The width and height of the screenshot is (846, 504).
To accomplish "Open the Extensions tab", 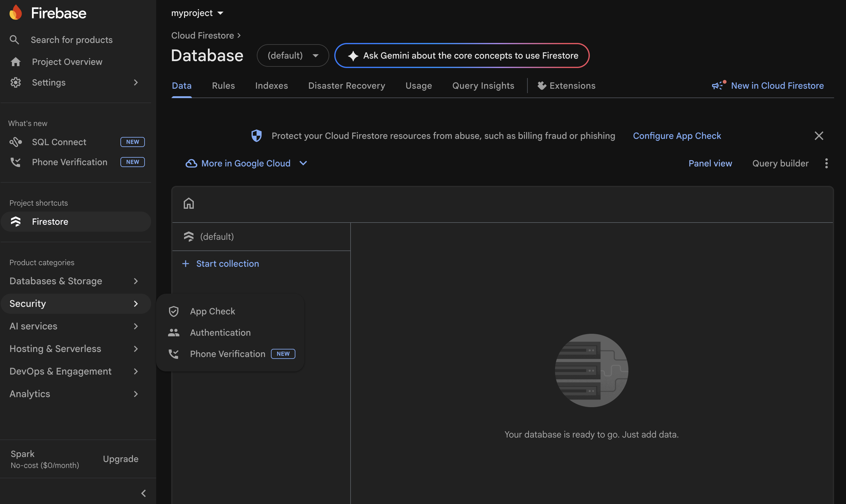I will point(566,86).
